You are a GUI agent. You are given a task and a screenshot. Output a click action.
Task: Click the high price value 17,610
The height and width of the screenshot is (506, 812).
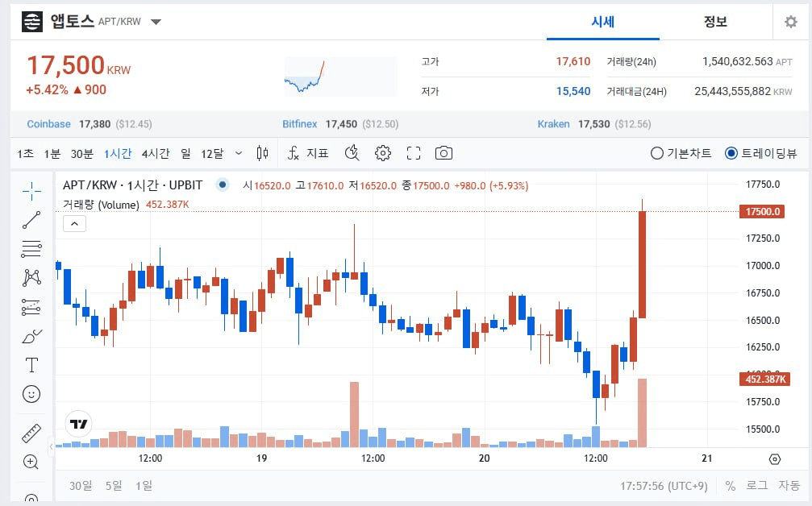tap(573, 61)
